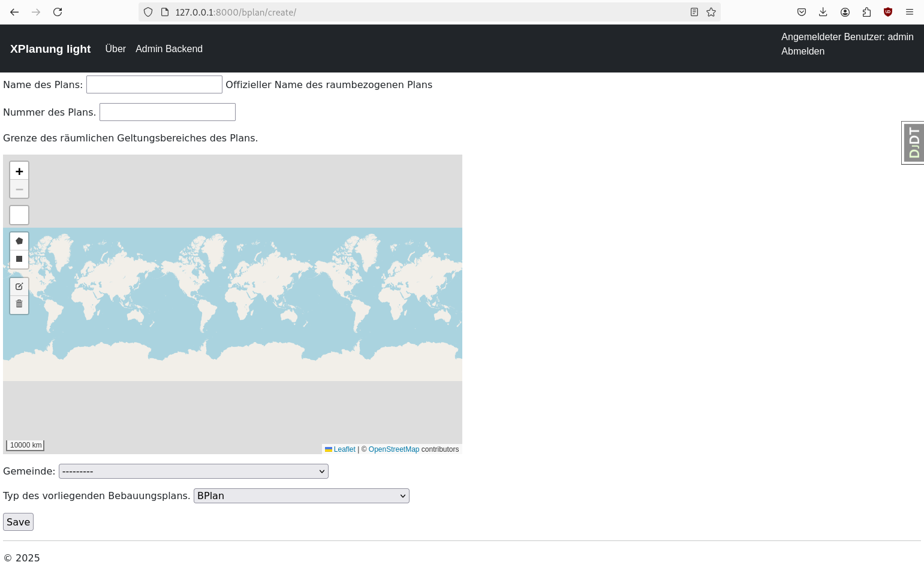Viewport: 924px width, 568px height.
Task: Expand the Gemeinde dropdown
Action: point(194,472)
